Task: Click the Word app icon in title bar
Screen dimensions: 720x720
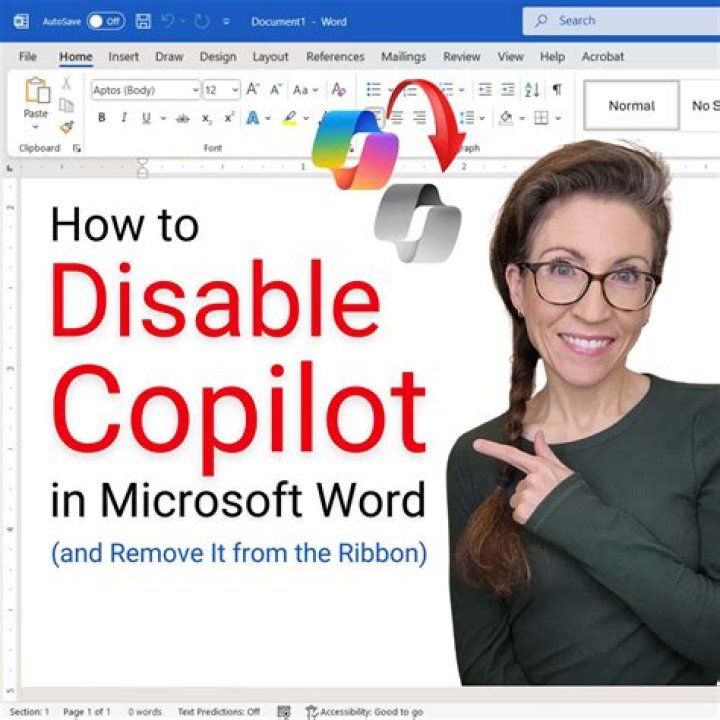Action: coord(21,21)
